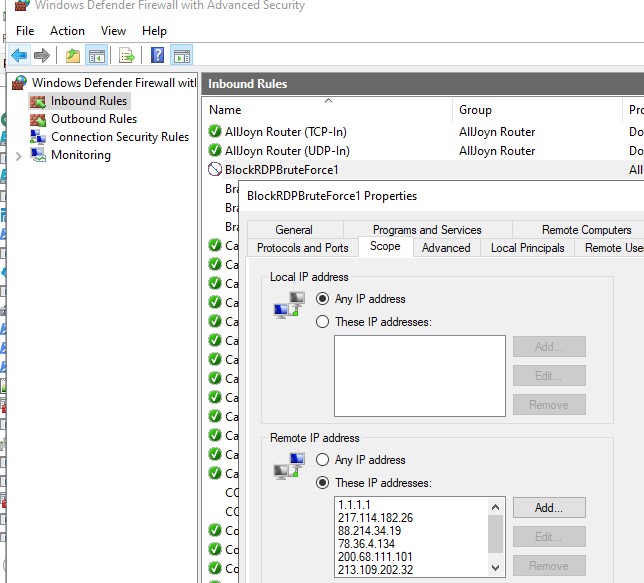Select Any IP address under Local IP address

pos(322,299)
